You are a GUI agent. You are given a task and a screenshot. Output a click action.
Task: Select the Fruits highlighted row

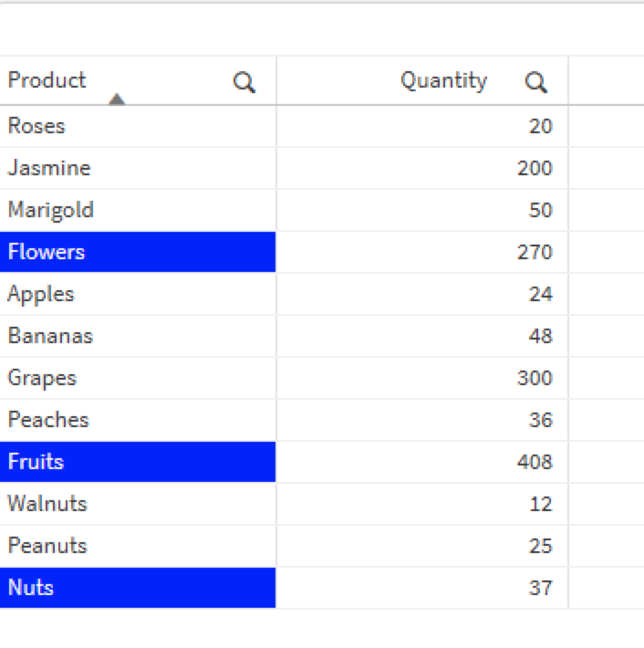coord(138,462)
